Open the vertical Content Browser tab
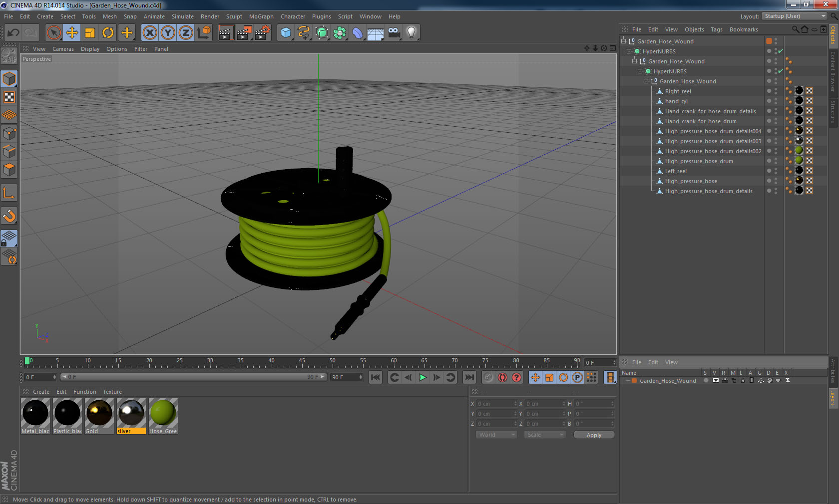This screenshot has width=839, height=504. [833, 71]
